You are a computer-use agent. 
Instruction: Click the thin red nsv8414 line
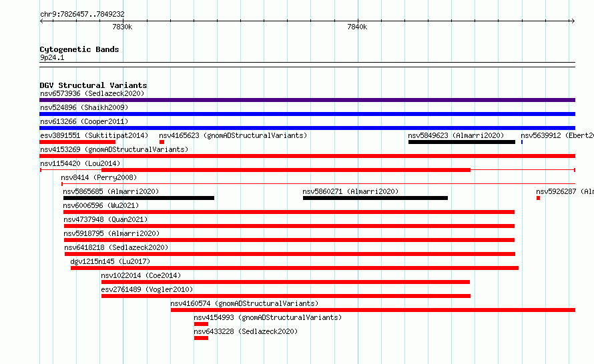(318, 184)
